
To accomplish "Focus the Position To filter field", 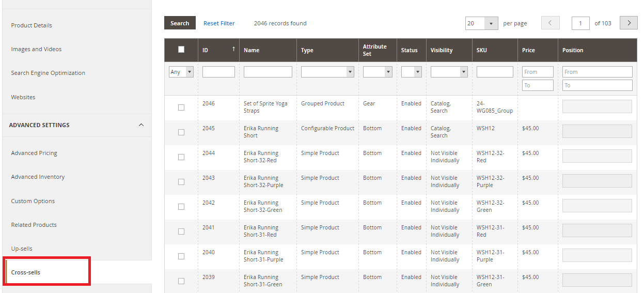I will (598, 85).
